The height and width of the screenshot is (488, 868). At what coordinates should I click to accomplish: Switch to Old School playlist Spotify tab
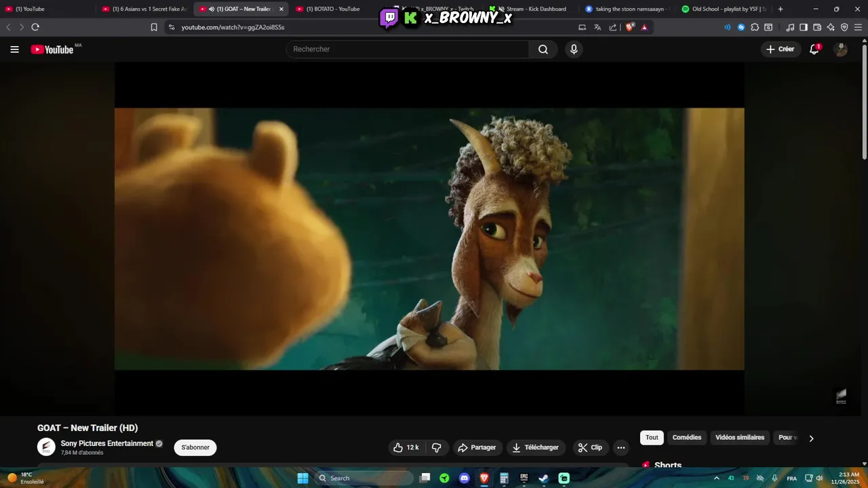pyautogui.click(x=724, y=9)
